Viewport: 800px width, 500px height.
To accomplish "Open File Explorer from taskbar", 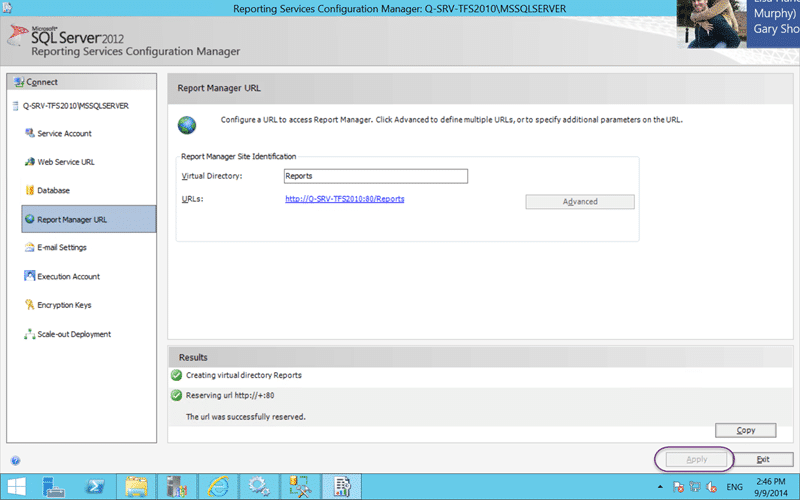I will (x=136, y=486).
